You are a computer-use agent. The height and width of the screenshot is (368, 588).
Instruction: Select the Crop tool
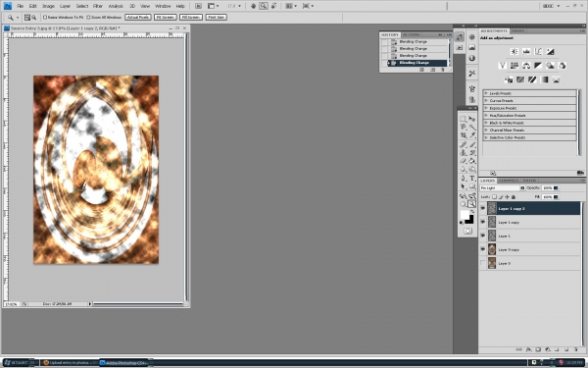tap(464, 135)
